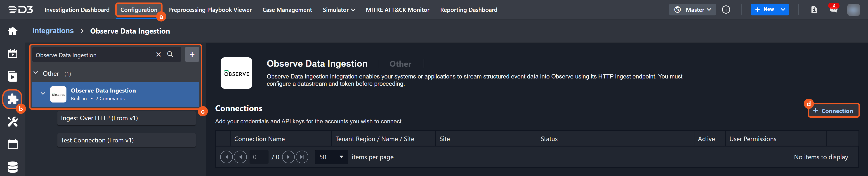868x176 pixels.
Task: Click the home icon in the sidebar
Action: (12, 31)
